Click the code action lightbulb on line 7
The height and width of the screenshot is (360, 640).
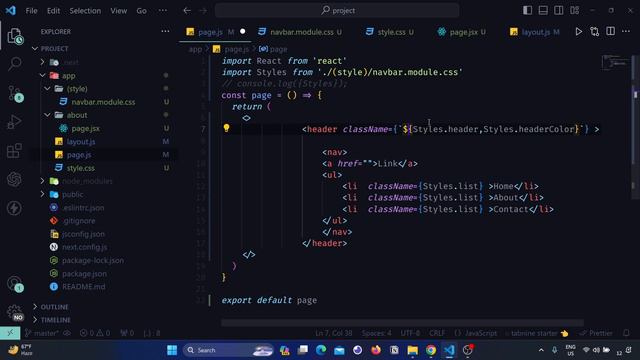click(227, 128)
